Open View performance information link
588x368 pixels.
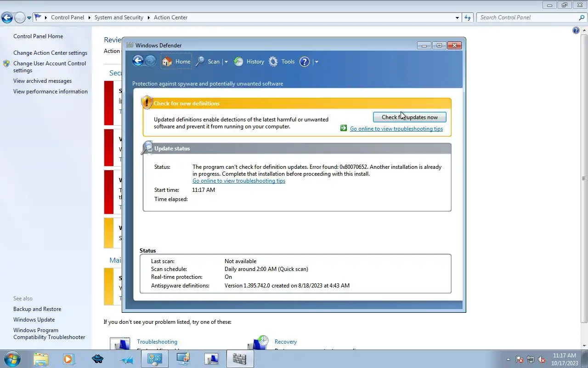tap(51, 92)
